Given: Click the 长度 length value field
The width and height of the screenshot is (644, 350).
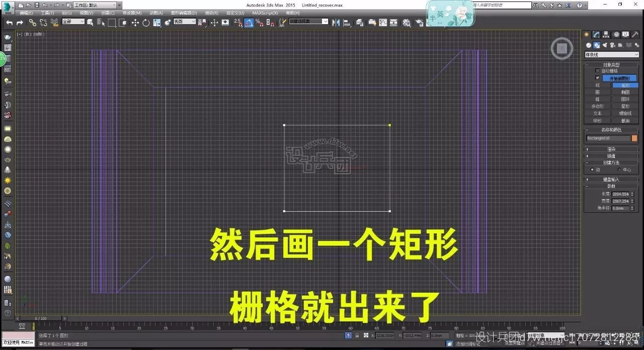Looking at the screenshot, I should pyautogui.click(x=621, y=194).
